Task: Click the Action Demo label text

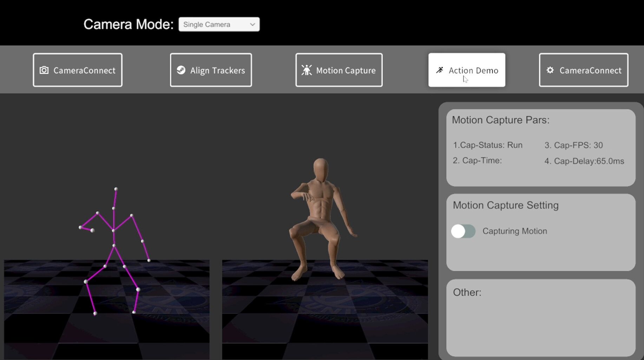Action: pyautogui.click(x=473, y=71)
